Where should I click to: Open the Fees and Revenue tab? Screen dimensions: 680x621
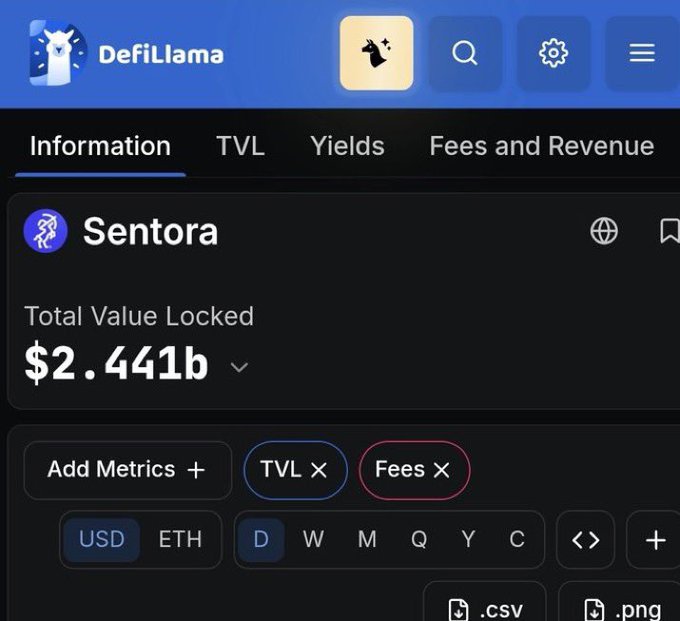[542, 146]
